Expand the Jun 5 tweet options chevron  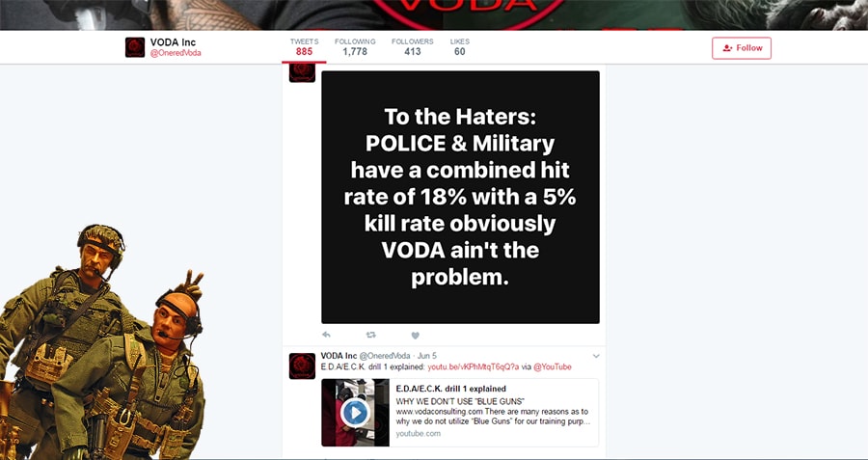click(x=596, y=356)
